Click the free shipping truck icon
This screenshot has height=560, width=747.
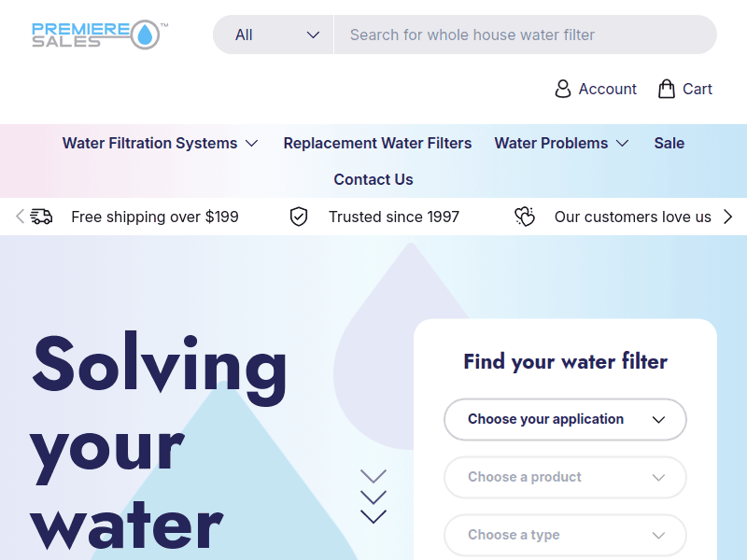41,217
